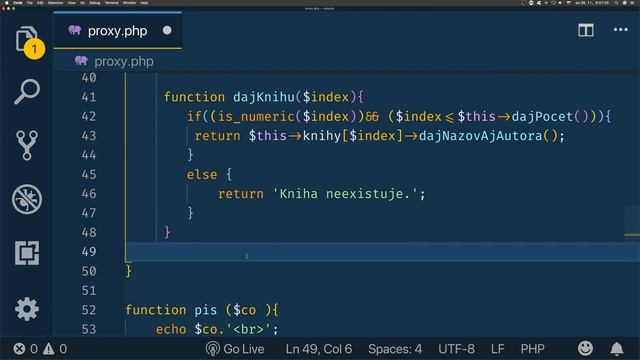
Task: Click the closing brace on line 50
Action: (x=129, y=271)
